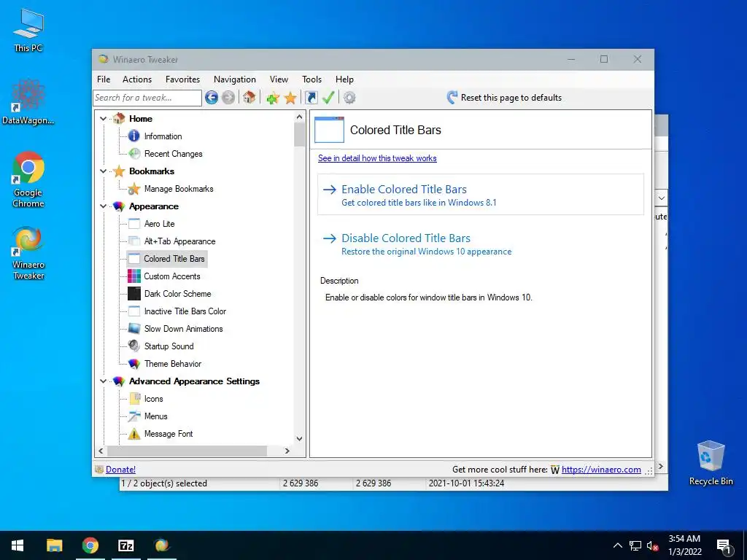Viewport: 747px width, 560px height.
Task: Click the DataWagon desktop shortcut
Action: [28, 102]
